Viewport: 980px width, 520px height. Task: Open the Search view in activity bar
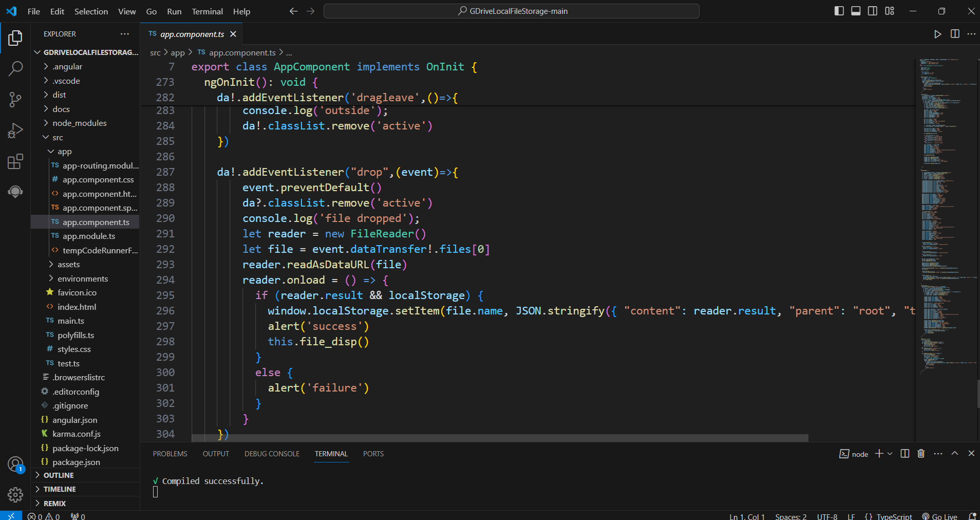(15, 68)
